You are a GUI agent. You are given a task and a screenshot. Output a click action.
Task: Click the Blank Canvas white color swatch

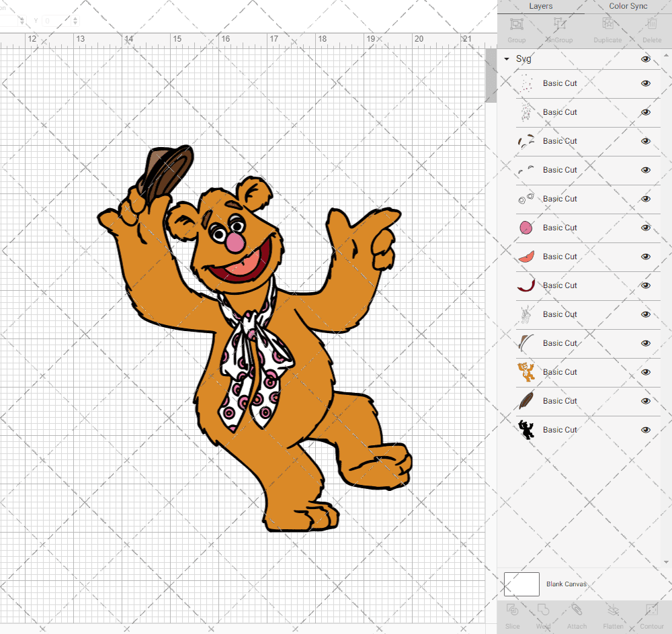(521, 584)
